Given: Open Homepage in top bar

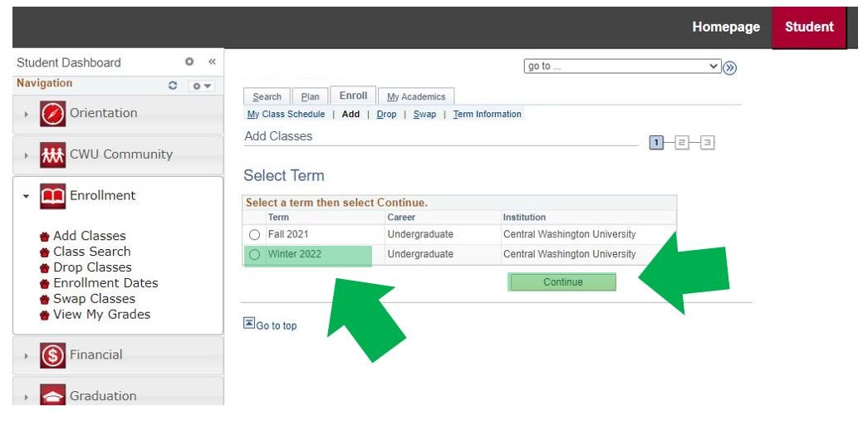Looking at the screenshot, I should pos(726,27).
